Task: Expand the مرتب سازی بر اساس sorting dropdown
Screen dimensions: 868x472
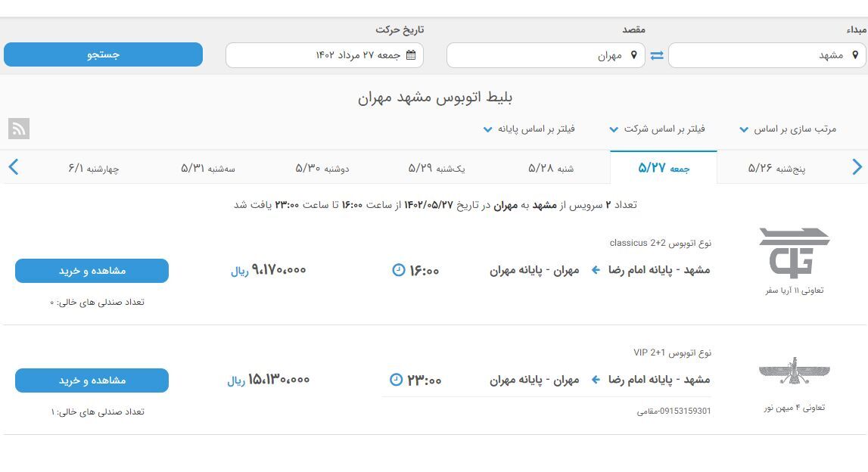Action: pos(789,128)
